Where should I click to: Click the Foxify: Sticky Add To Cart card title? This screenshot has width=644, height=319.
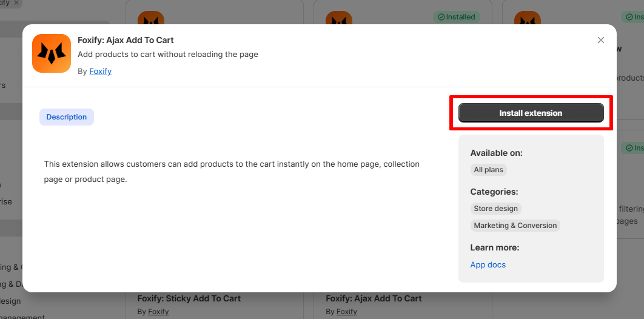189,298
